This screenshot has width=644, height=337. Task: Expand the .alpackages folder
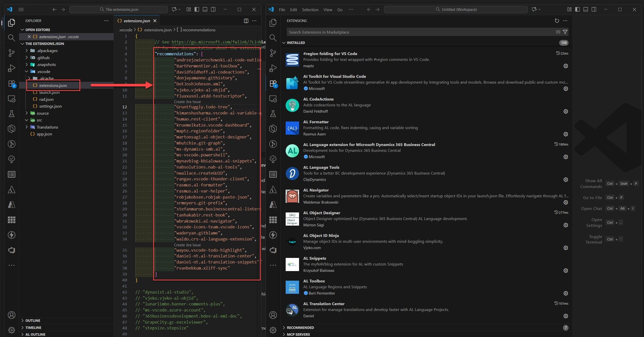click(x=47, y=51)
